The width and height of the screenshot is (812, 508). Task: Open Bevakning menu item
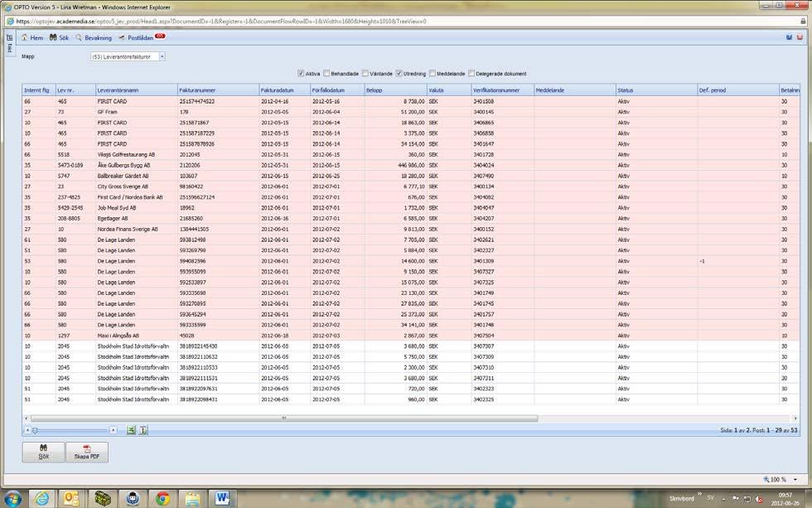(93, 38)
